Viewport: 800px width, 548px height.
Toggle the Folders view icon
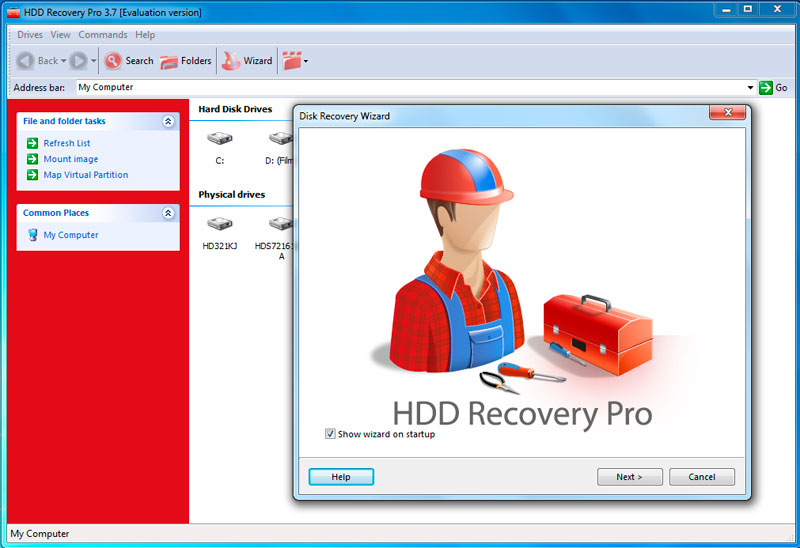pyautogui.click(x=168, y=61)
